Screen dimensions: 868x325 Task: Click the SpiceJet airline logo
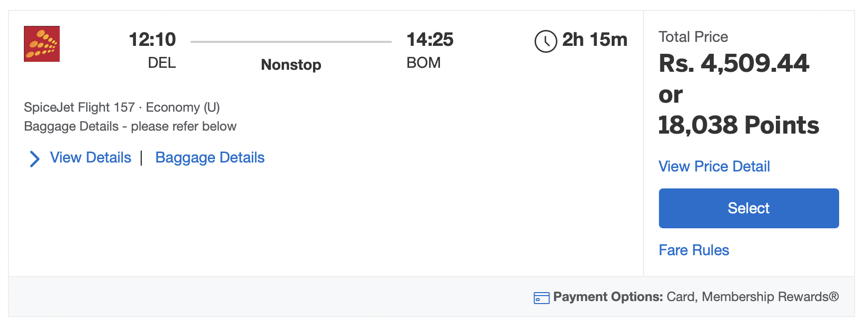tap(42, 44)
